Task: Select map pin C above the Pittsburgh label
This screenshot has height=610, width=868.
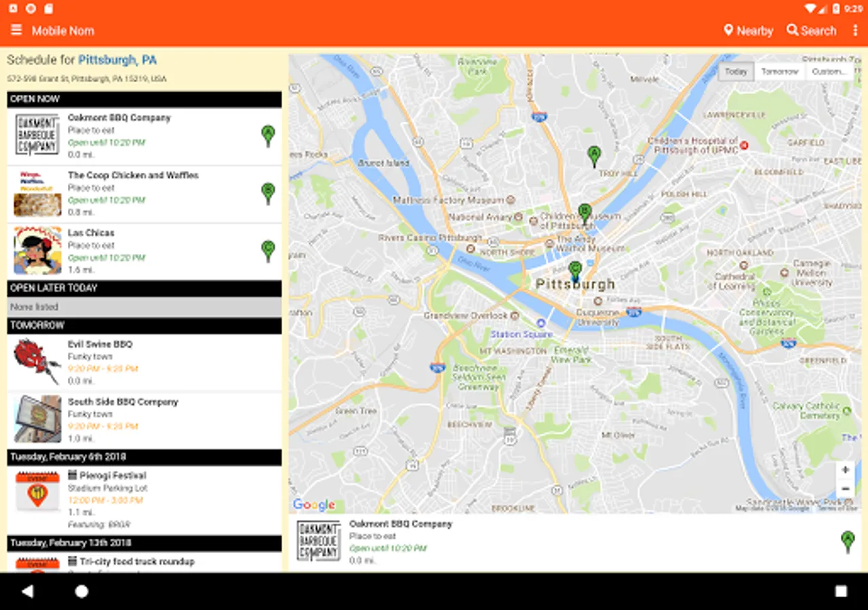Action: click(575, 272)
